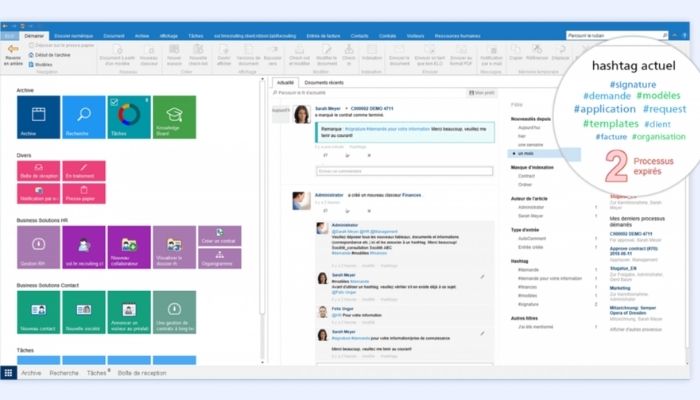The height and width of the screenshot is (400, 700).
Task: Open the Ressources humaines ribbon tab
Action: pos(458,36)
